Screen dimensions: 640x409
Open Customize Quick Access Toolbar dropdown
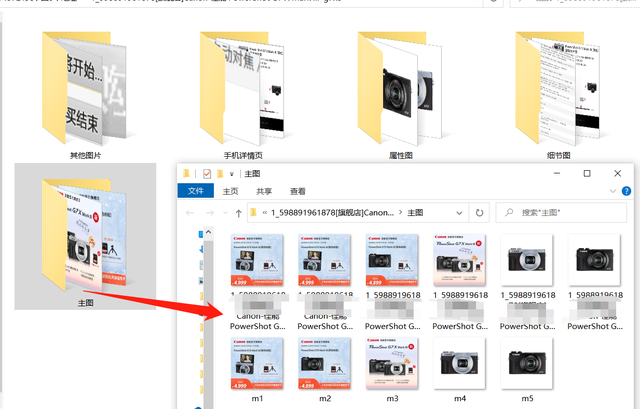click(x=231, y=174)
